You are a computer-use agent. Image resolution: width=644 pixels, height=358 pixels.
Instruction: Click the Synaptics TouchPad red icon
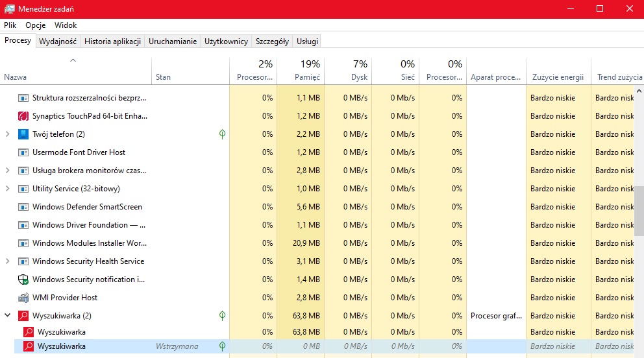pos(23,116)
